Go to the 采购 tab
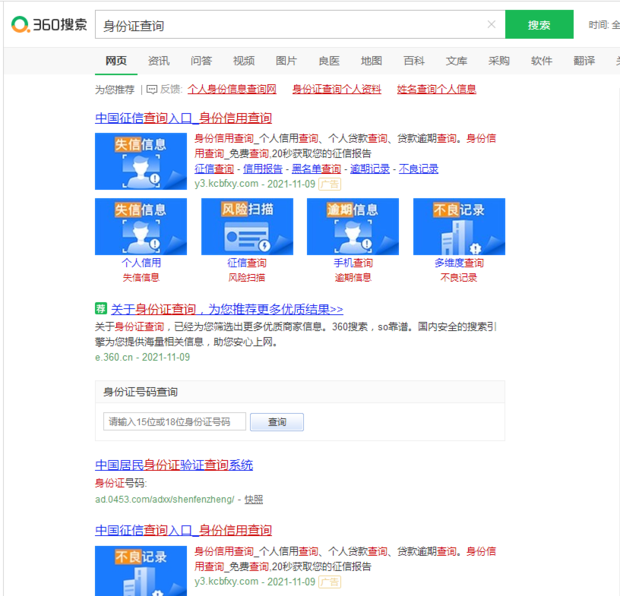This screenshot has width=620, height=596. tap(499, 61)
